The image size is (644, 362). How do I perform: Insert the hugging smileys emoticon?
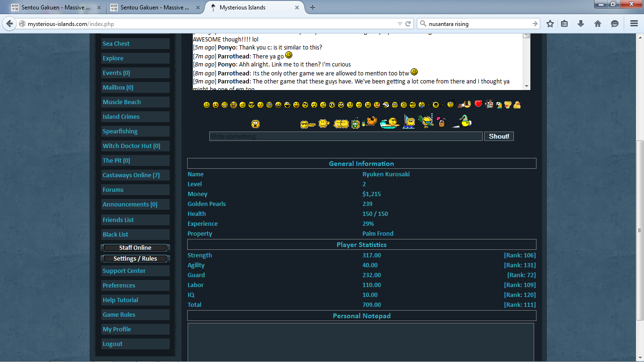(341, 123)
